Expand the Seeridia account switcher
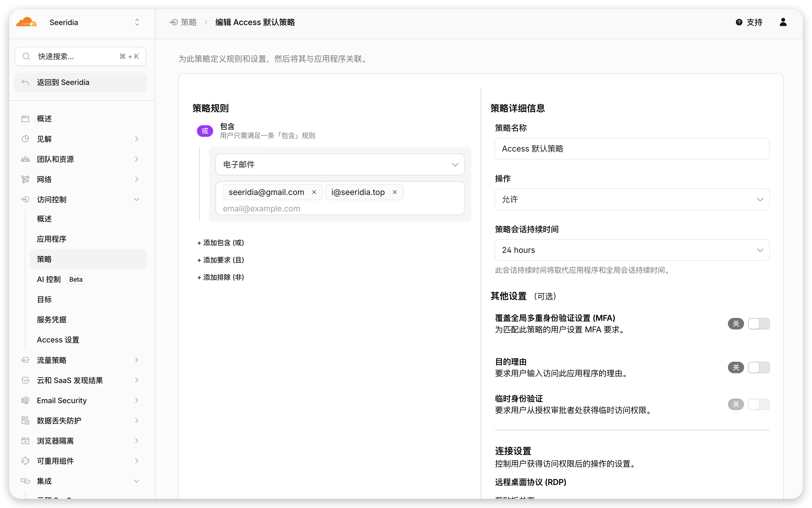Screen dimensions: 812x508 pos(137,22)
